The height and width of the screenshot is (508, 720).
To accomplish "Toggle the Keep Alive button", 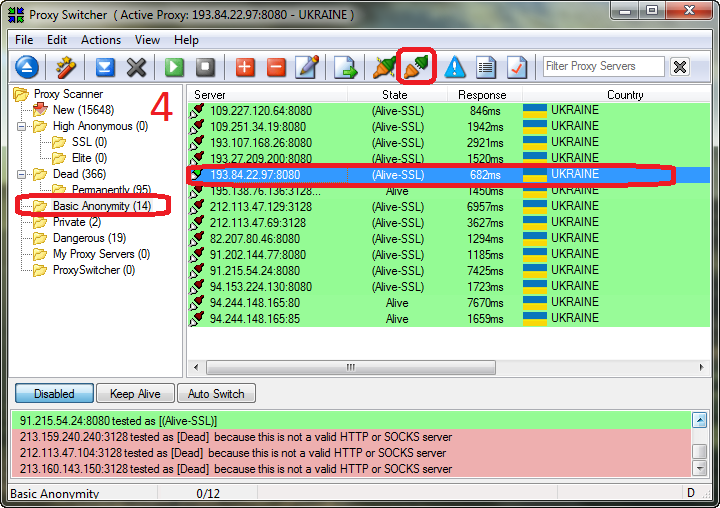I will (135, 394).
